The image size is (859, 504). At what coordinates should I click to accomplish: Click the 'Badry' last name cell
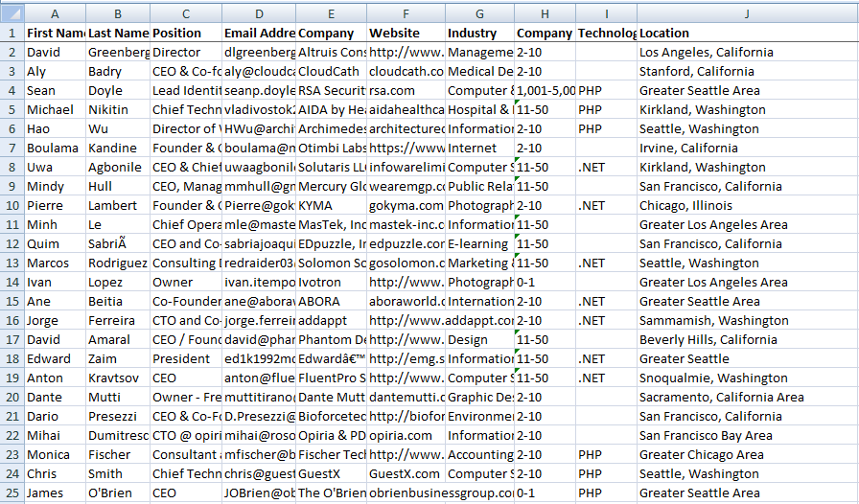(x=118, y=71)
